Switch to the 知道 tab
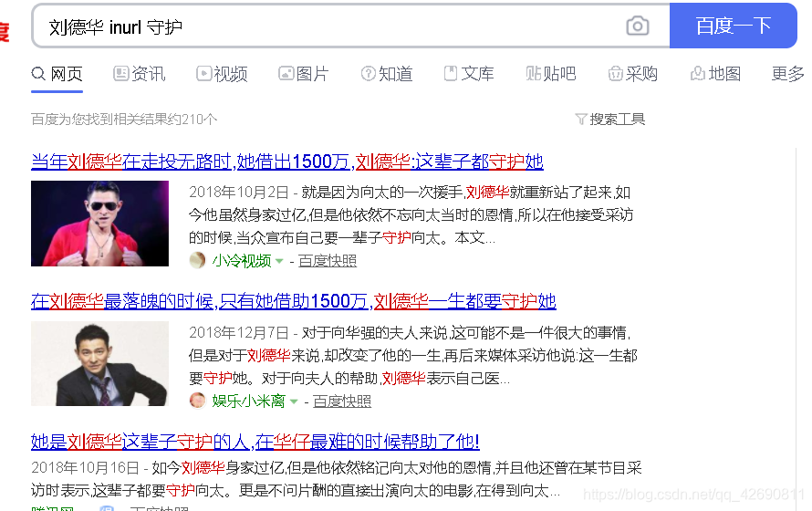The height and width of the screenshot is (511, 812). point(387,74)
